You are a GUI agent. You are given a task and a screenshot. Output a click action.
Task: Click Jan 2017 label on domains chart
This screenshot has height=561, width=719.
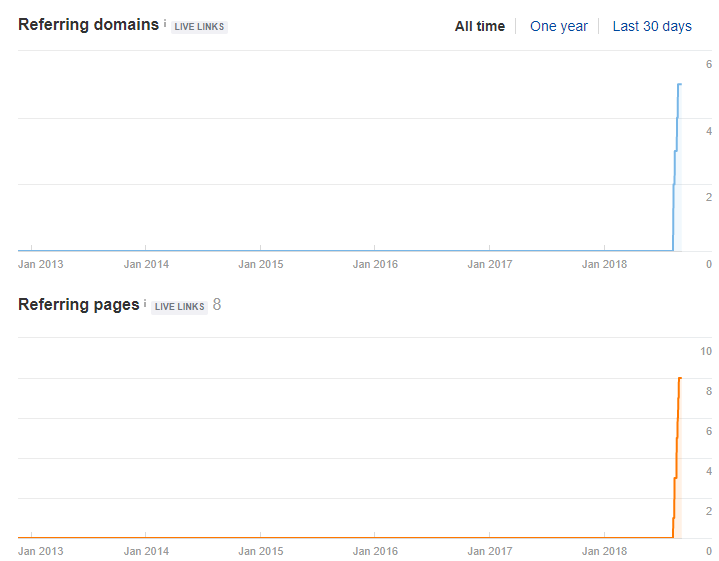[x=490, y=264]
